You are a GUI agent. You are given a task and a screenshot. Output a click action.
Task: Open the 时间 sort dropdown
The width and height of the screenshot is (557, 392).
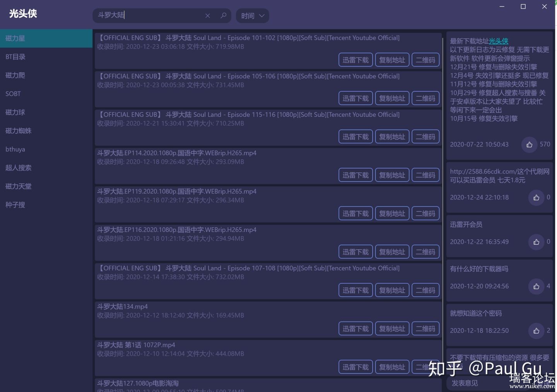pyautogui.click(x=252, y=16)
